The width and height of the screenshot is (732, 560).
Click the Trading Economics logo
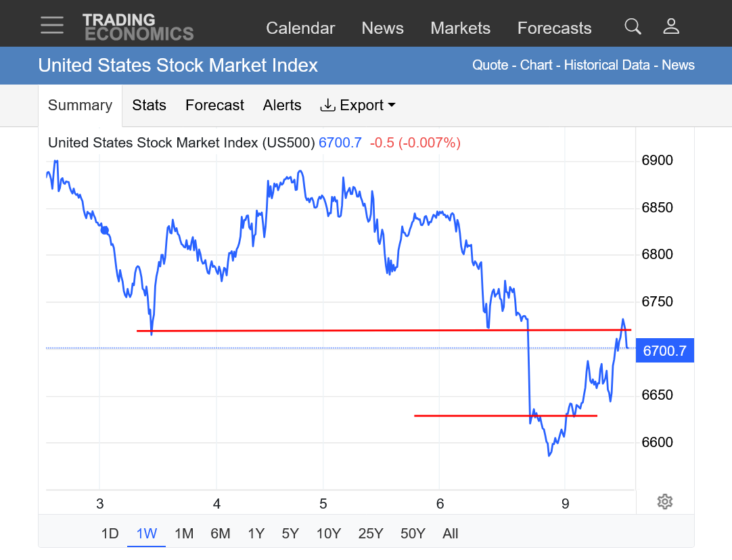138,27
